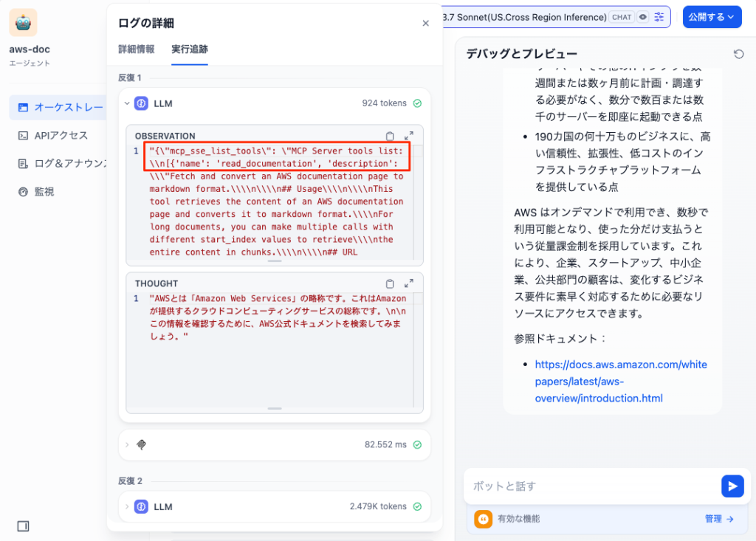Expand the 反復 2 LLM step

point(127,507)
